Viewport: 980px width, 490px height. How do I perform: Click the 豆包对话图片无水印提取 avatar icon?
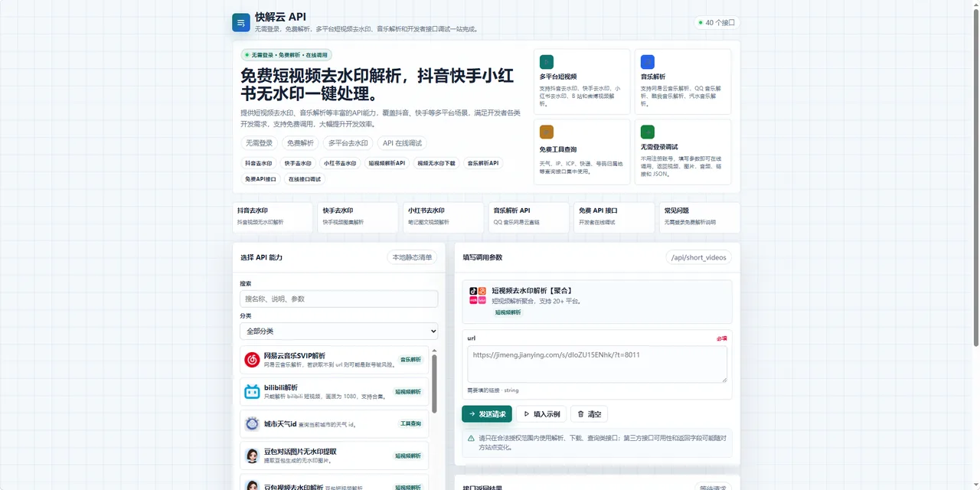pyautogui.click(x=252, y=456)
